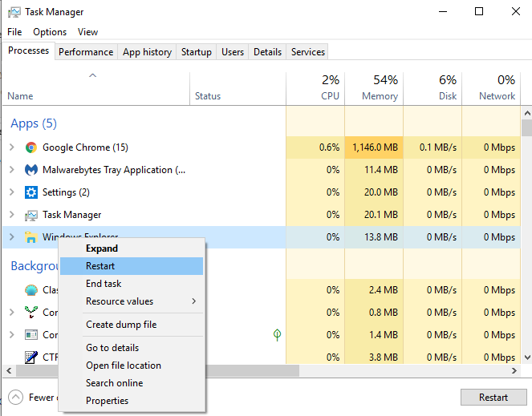Switch to the App history tab
The width and height of the screenshot is (532, 416).
[x=147, y=52]
